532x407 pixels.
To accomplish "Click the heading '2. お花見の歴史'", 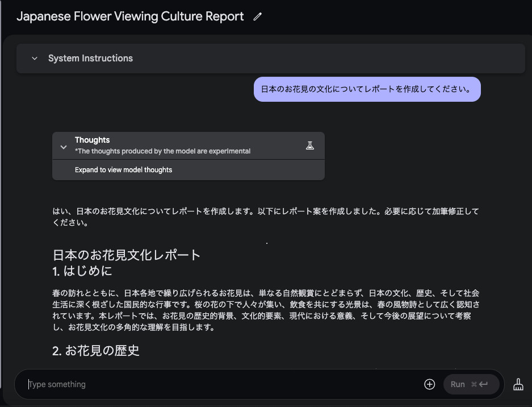I will click(x=96, y=351).
